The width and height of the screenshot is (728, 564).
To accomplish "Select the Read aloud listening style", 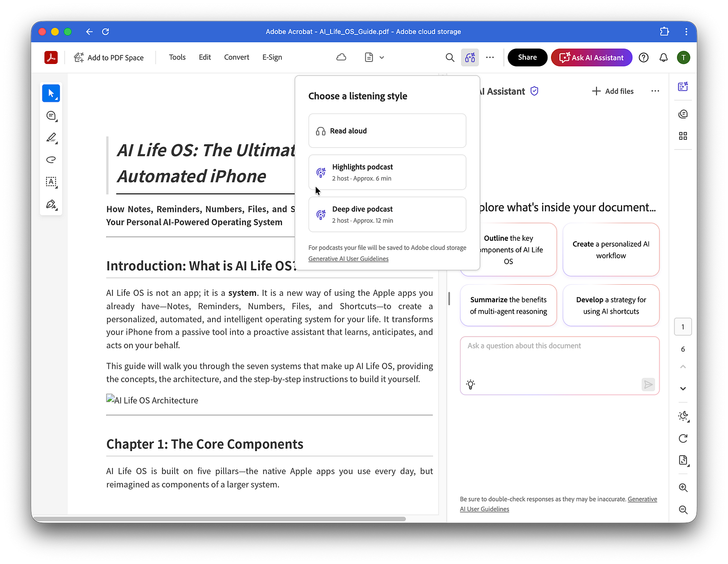I will 387,130.
